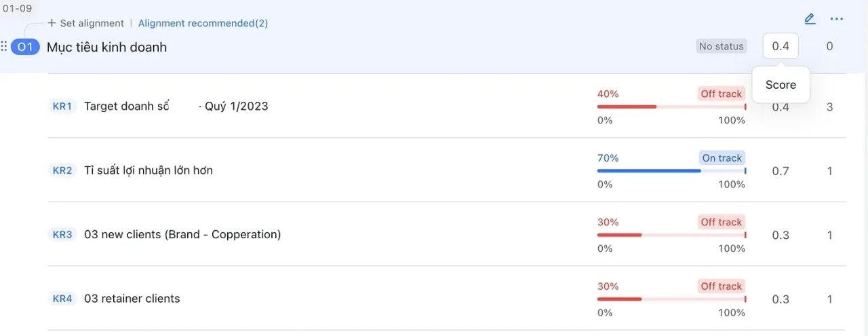Click the pencil edit icon
Image resolution: width=868 pixels, height=336 pixels.
(x=810, y=19)
